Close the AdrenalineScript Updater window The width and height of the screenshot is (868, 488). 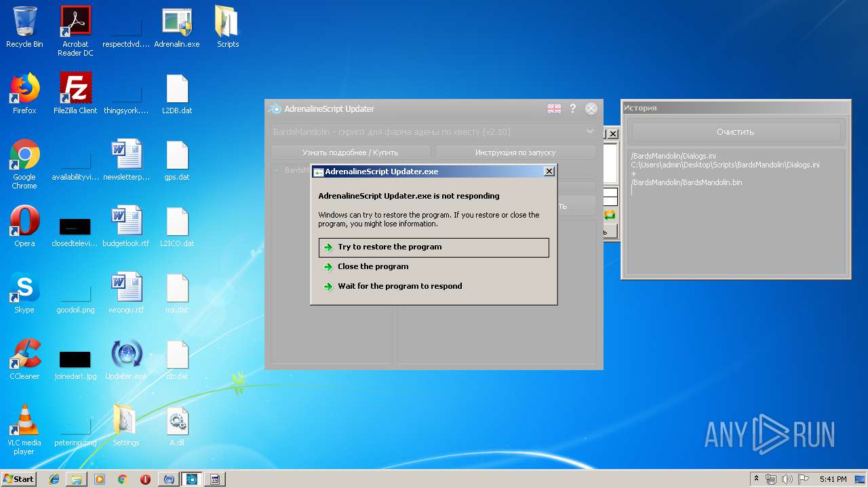pos(591,108)
